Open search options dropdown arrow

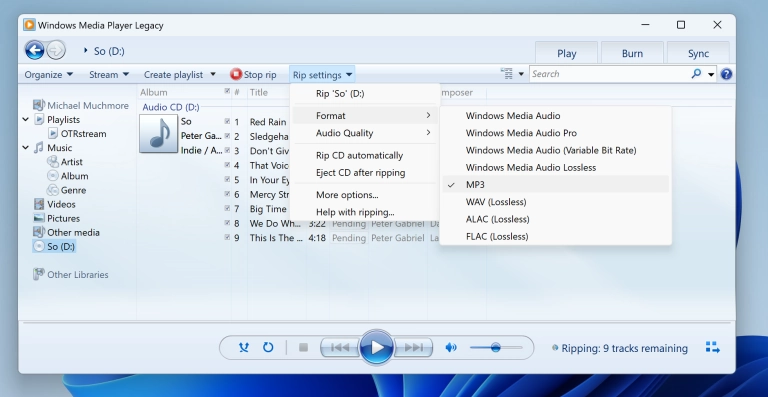(711, 74)
